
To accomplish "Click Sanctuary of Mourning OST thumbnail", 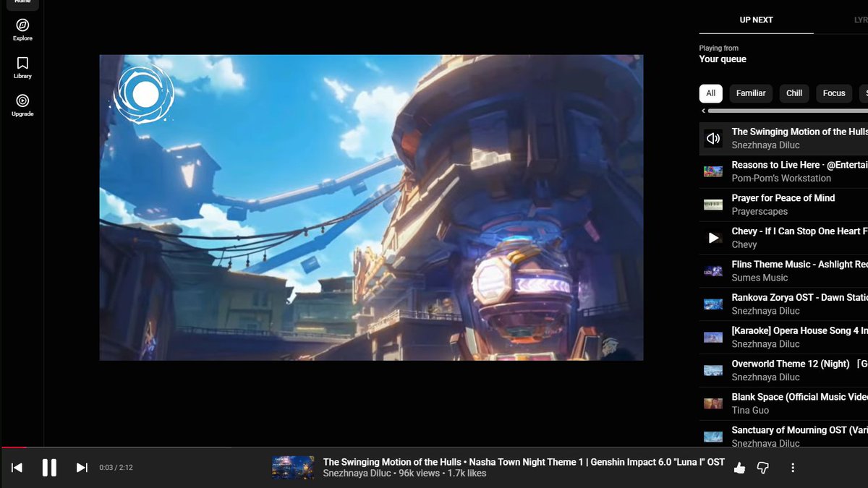I will (x=713, y=437).
